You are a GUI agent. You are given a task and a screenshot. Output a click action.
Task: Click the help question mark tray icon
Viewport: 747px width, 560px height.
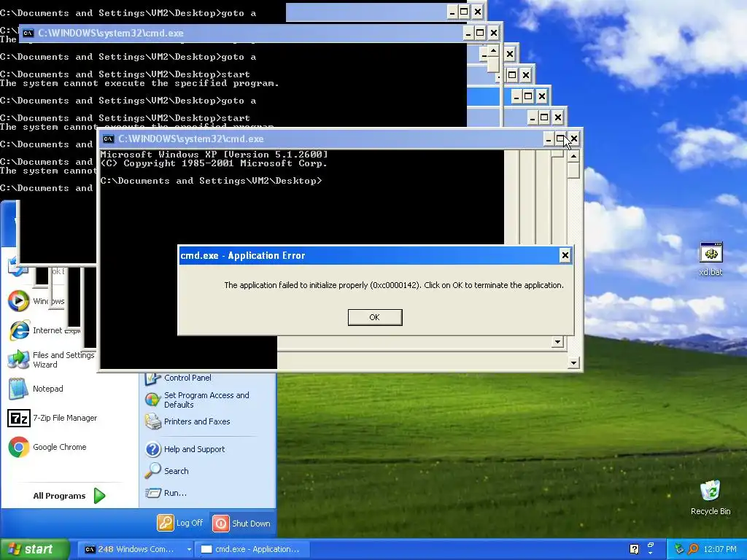click(634, 549)
